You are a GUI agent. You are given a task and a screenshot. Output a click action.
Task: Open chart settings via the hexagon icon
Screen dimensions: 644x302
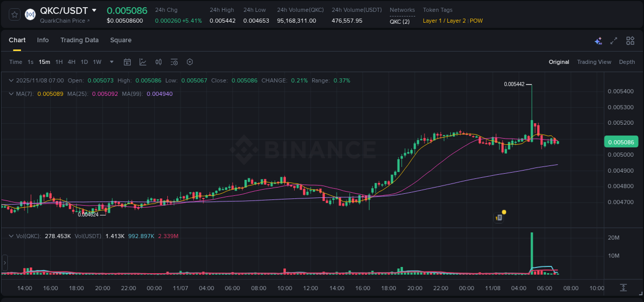click(190, 62)
